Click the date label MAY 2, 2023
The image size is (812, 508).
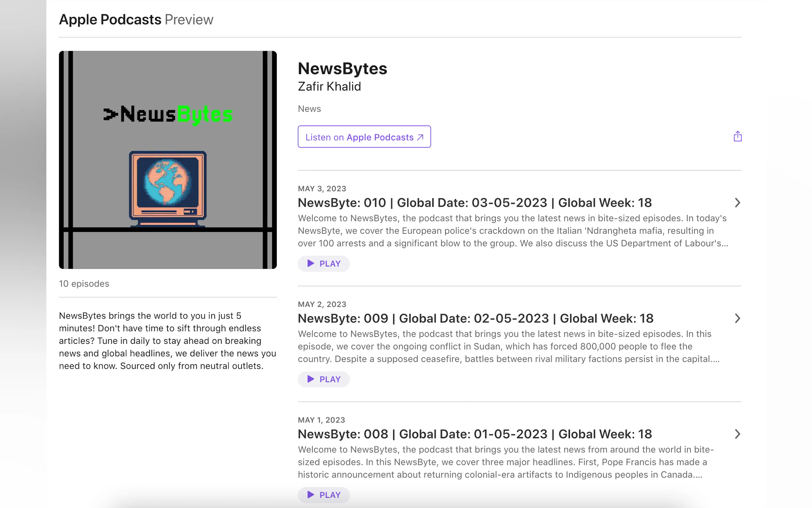click(x=322, y=304)
